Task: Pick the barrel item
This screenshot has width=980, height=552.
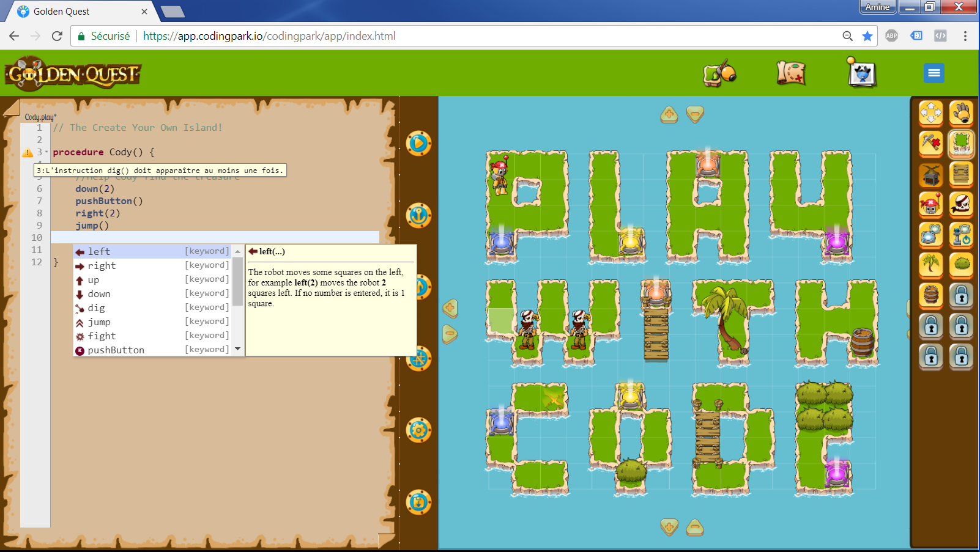Action: (x=931, y=295)
